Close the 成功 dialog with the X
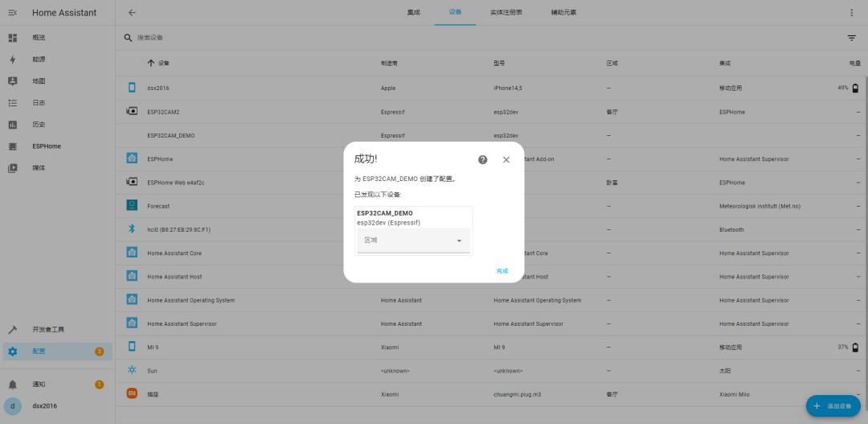This screenshot has width=868, height=424. click(x=506, y=159)
